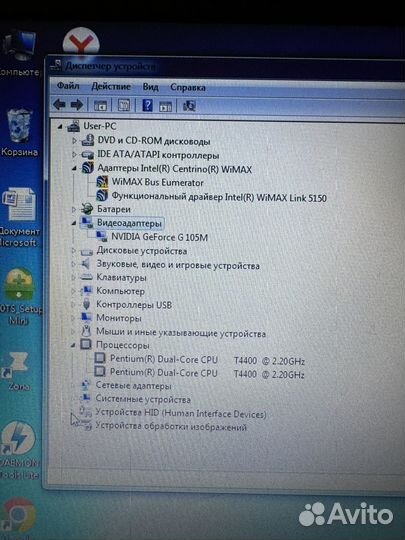Select Устройства HID (Human Interface Devices)
This screenshot has width=405, height=540.
(x=180, y=413)
